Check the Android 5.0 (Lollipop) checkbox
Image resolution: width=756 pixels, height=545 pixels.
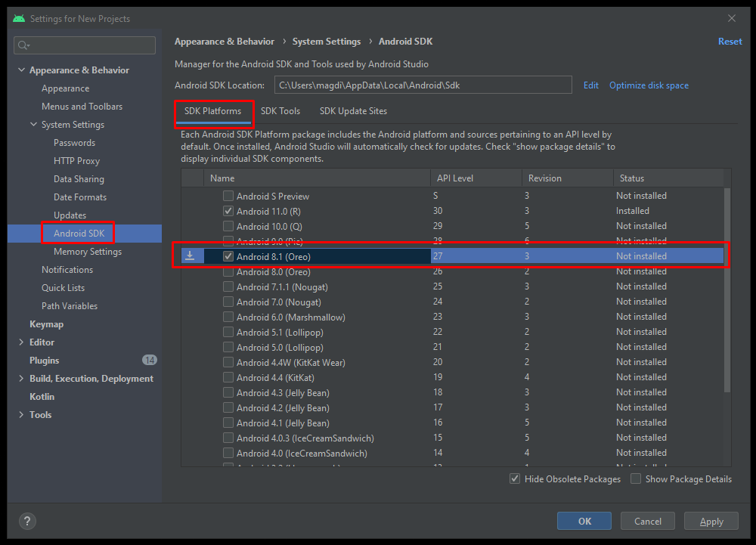(x=228, y=347)
